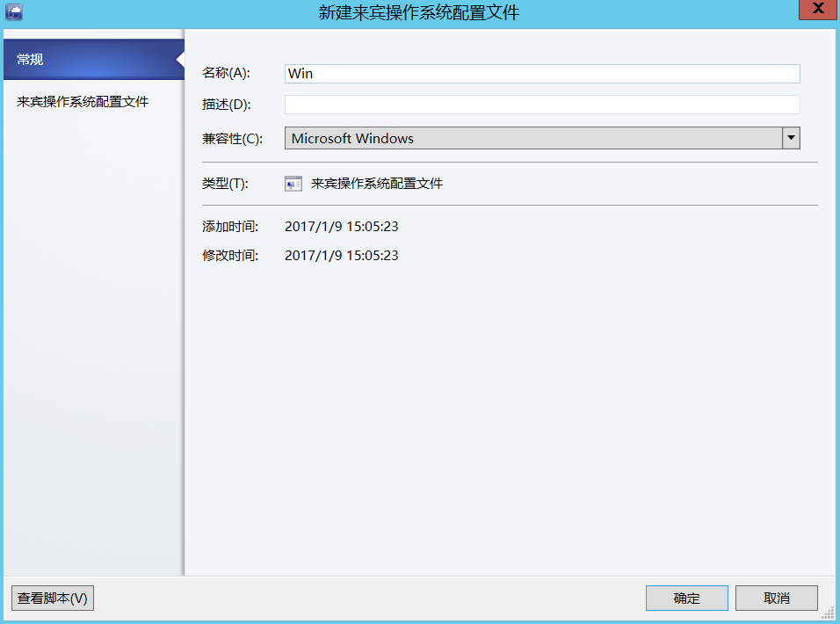Select the 常规 tab in sidebar
This screenshot has width=840, height=624.
click(x=94, y=60)
